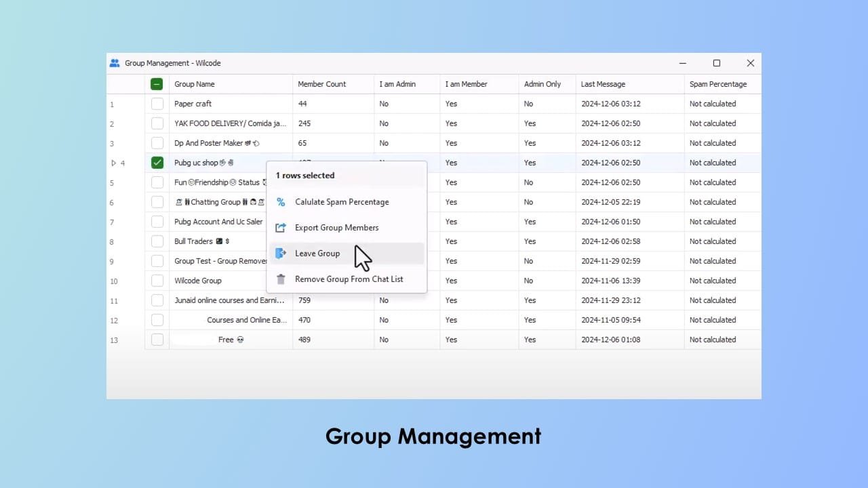Click the leave door icon in context menu
Screen dimensions: 868x488
281,253
